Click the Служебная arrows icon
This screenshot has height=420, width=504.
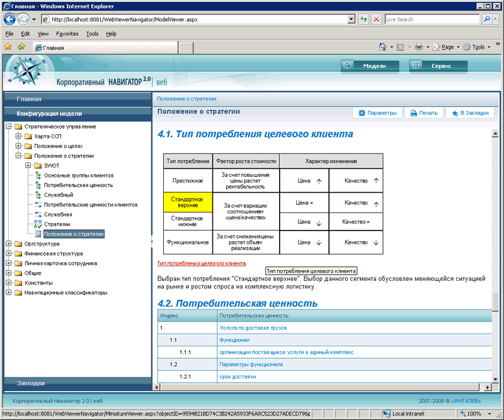(38, 214)
